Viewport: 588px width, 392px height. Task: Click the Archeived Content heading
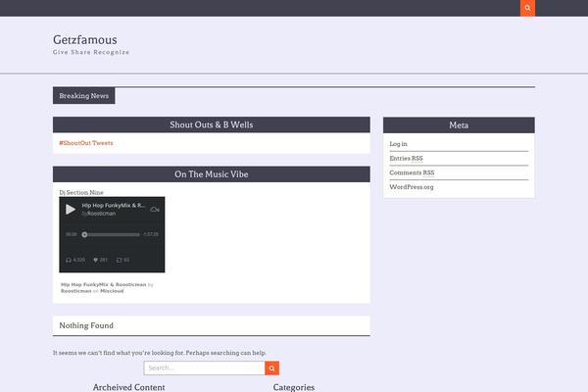tap(129, 387)
